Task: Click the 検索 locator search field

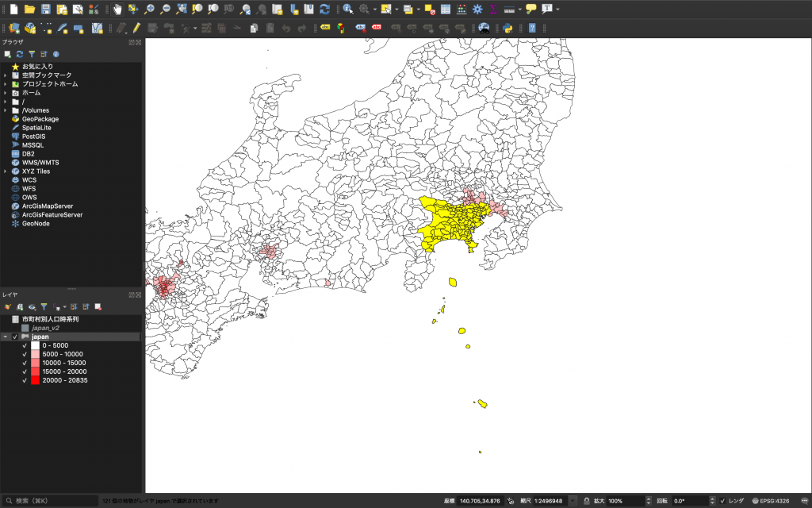Action: tap(51, 501)
